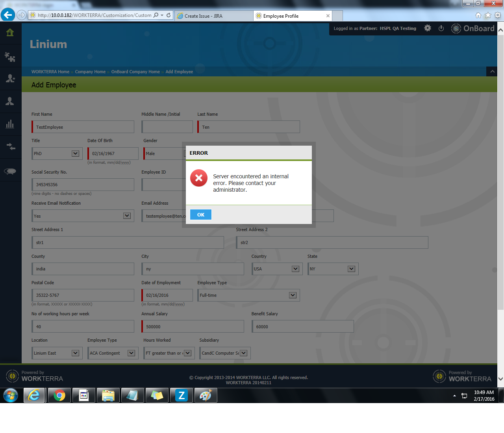504x433 pixels.
Task: Click the settings gear in header
Action: [428, 28]
